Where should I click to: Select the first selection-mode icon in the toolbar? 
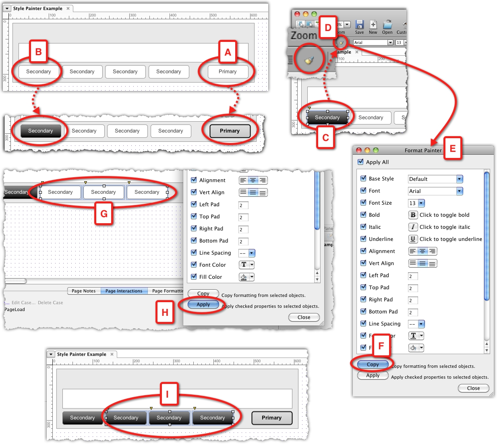pos(300,24)
